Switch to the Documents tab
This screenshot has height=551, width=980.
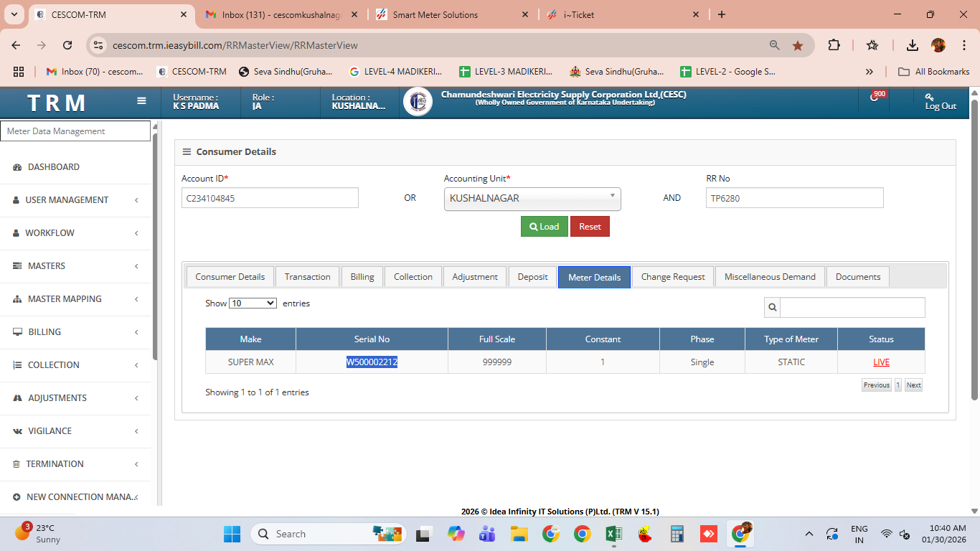pyautogui.click(x=858, y=277)
